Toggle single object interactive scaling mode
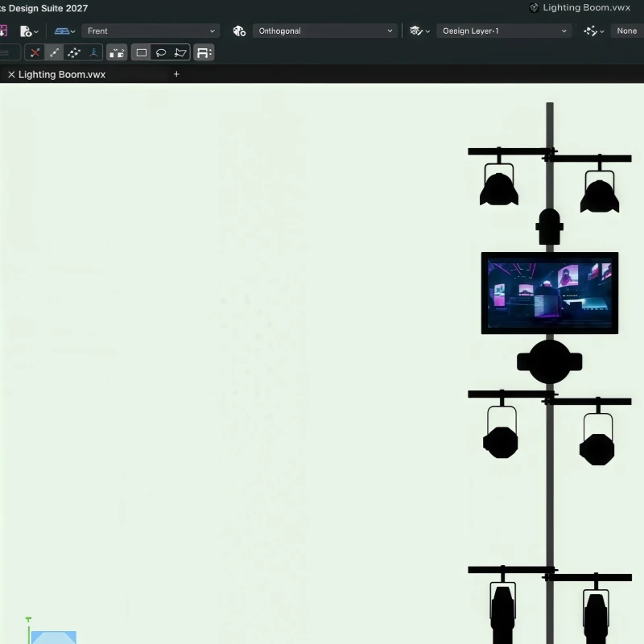This screenshot has width=644, height=644. click(x=54, y=52)
